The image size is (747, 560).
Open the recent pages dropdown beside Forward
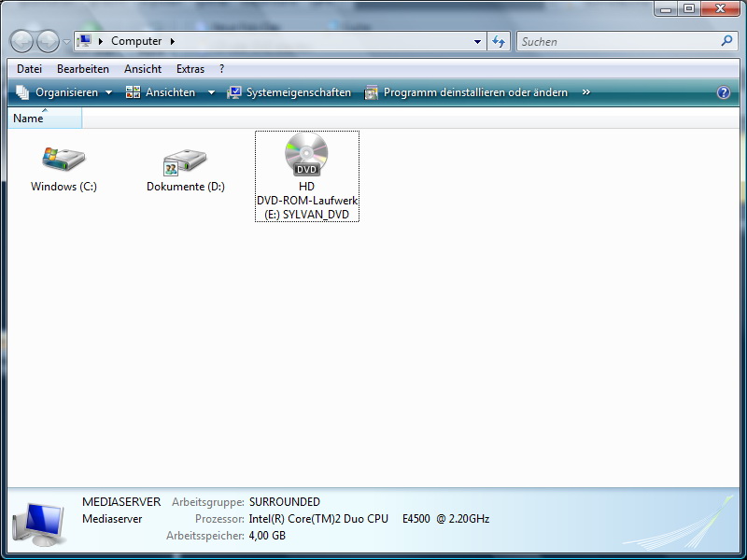tap(66, 42)
